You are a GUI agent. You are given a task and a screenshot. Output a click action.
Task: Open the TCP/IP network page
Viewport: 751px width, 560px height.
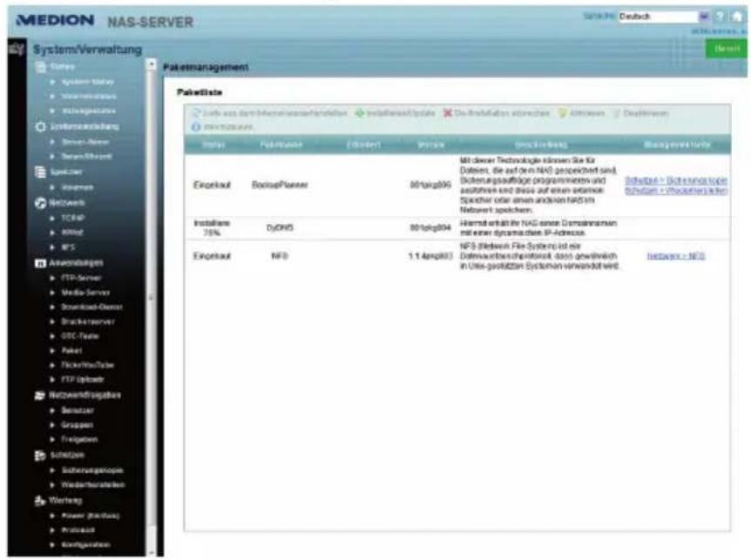click(x=73, y=219)
